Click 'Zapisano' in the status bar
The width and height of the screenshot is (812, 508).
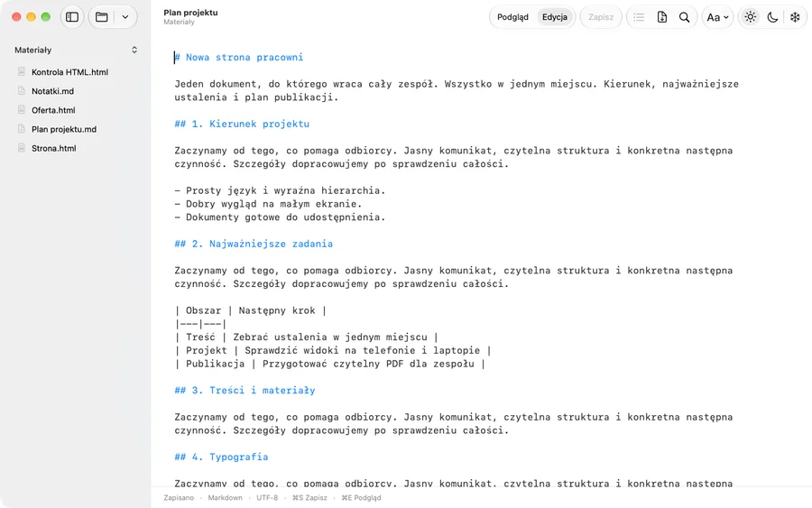click(x=179, y=498)
